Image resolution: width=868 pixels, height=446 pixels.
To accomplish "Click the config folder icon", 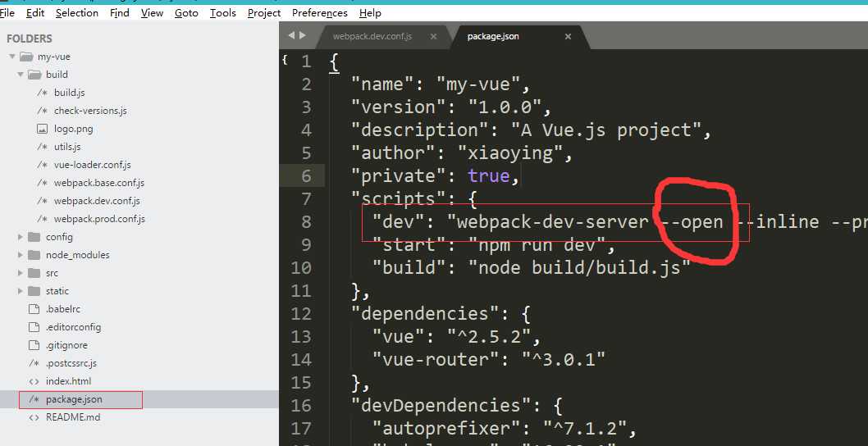I will (34, 237).
